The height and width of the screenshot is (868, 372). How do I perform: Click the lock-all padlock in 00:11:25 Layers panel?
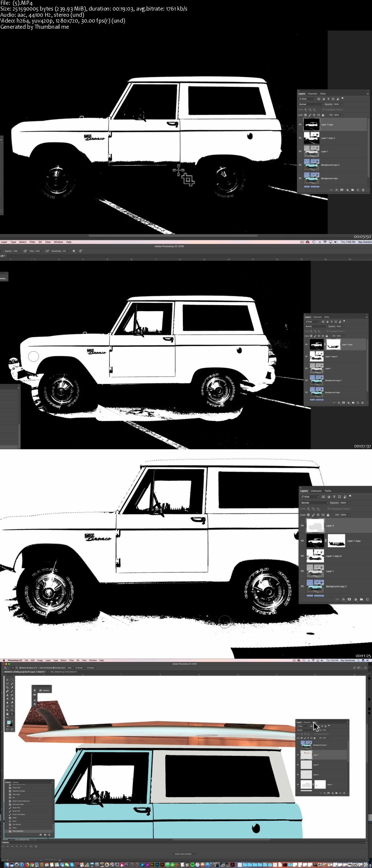[328, 515]
